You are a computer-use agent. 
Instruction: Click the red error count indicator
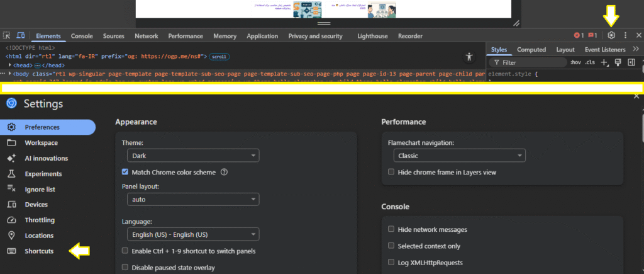pos(579,35)
